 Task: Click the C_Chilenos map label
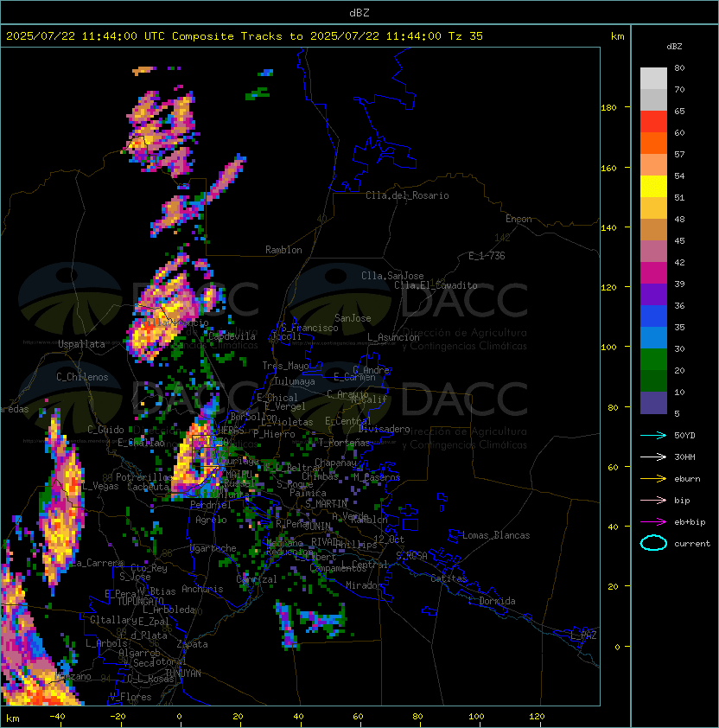[82, 377]
